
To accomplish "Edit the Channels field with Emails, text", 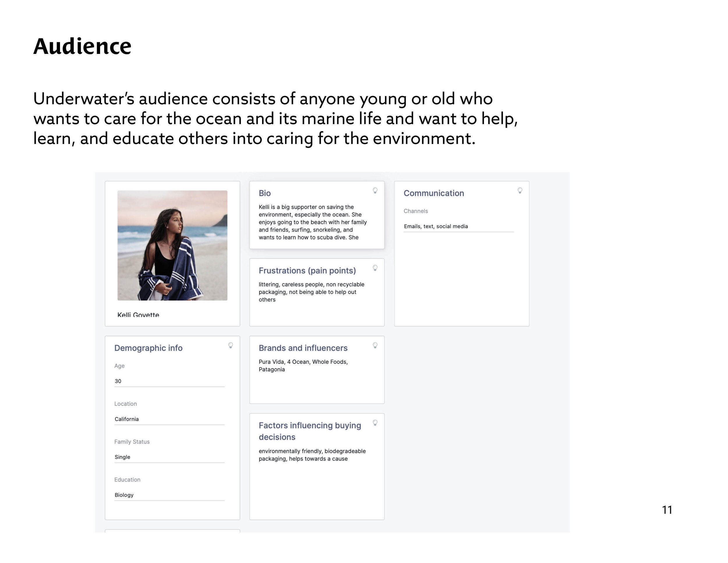I will coord(459,226).
